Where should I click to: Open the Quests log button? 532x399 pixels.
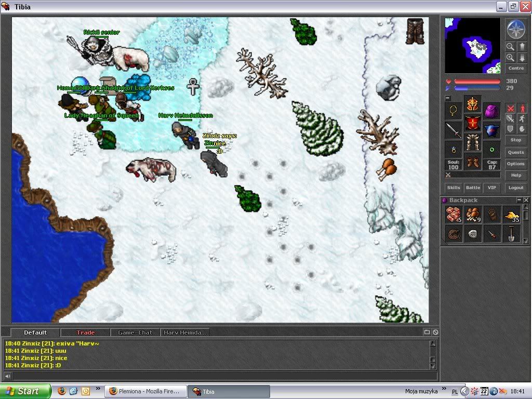coord(516,152)
